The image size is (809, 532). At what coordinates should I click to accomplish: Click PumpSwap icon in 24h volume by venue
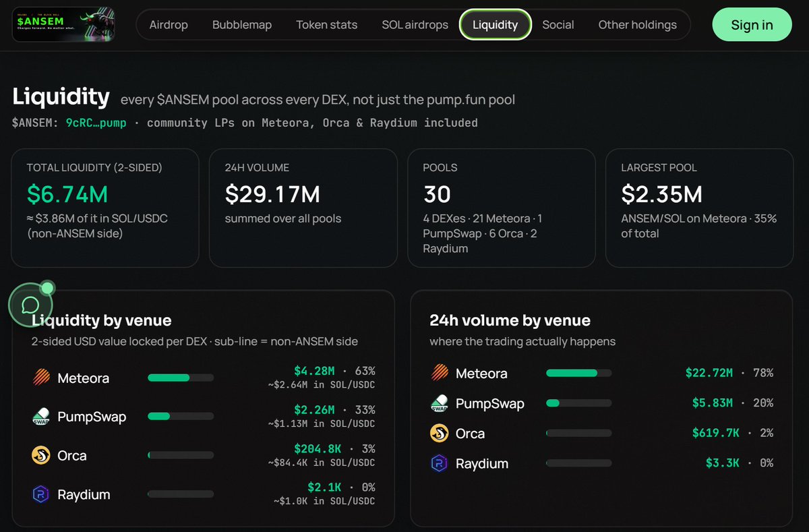tap(440, 403)
